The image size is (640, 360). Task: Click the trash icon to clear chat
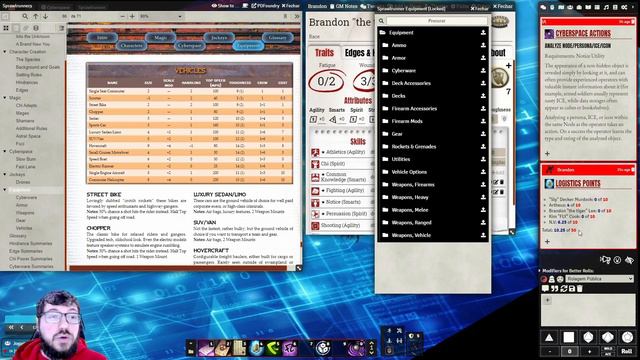click(580, 289)
